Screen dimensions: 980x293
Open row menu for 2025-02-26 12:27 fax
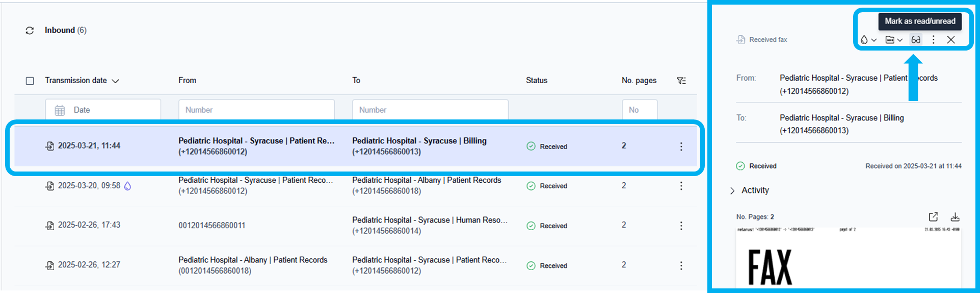pos(681,265)
